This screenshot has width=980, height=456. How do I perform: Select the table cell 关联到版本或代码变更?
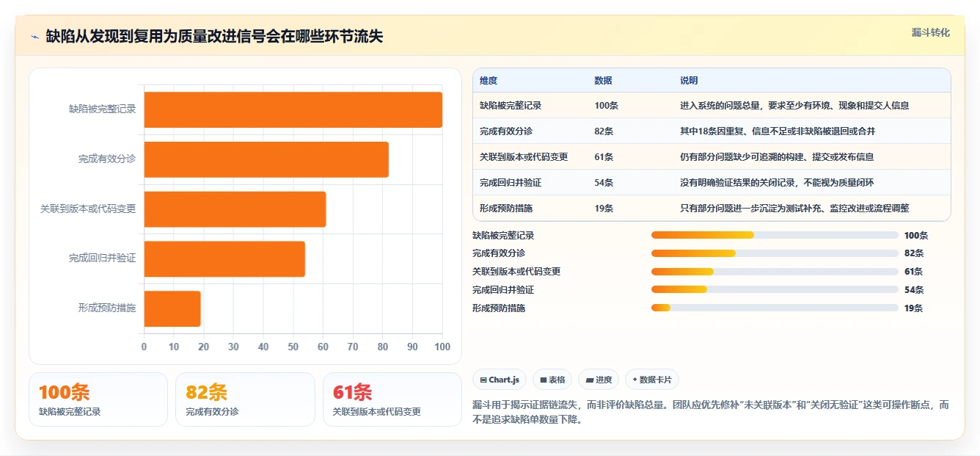click(x=524, y=157)
